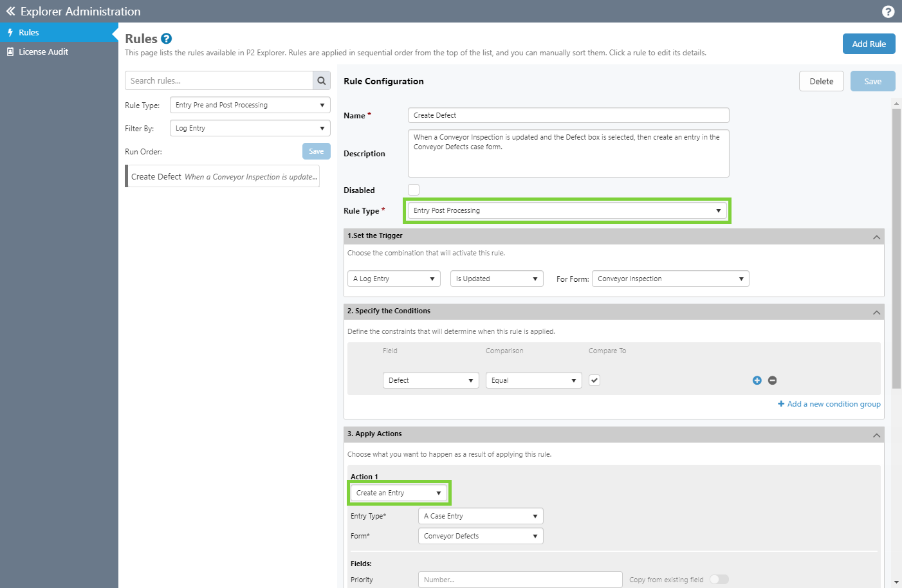
Task: Open the Rule Type dropdown in configuration
Action: (567, 211)
